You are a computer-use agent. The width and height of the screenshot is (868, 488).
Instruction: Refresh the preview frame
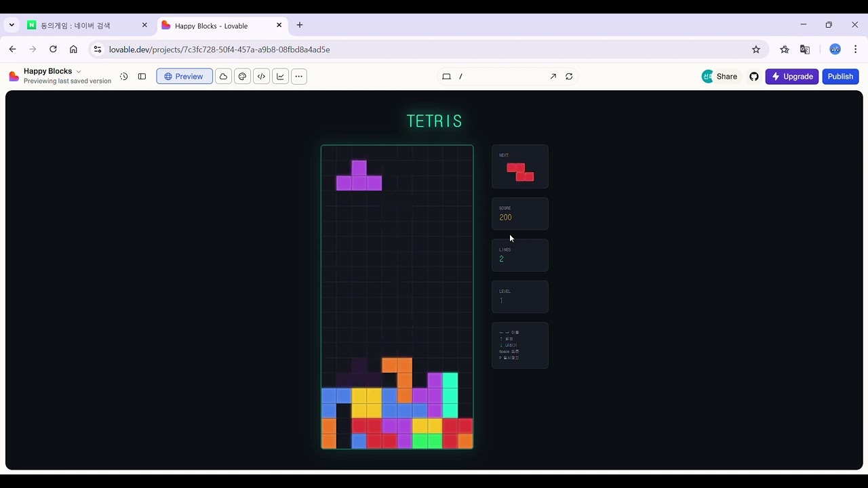point(569,77)
